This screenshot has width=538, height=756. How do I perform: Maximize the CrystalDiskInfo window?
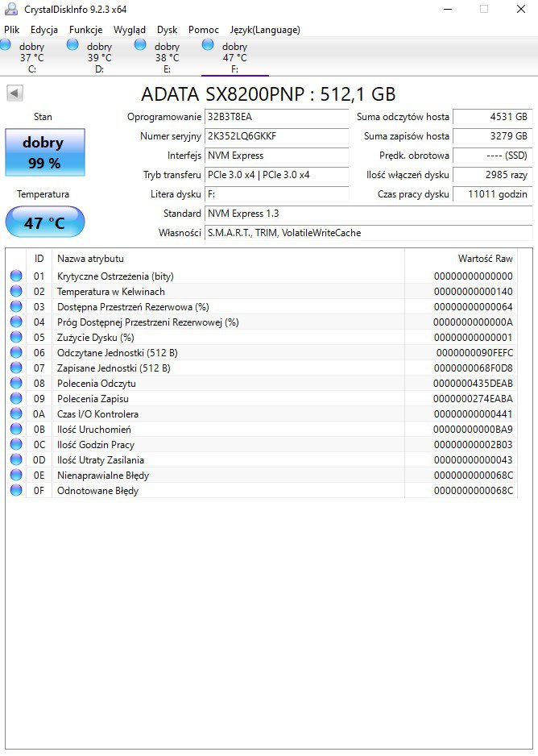[x=484, y=9]
